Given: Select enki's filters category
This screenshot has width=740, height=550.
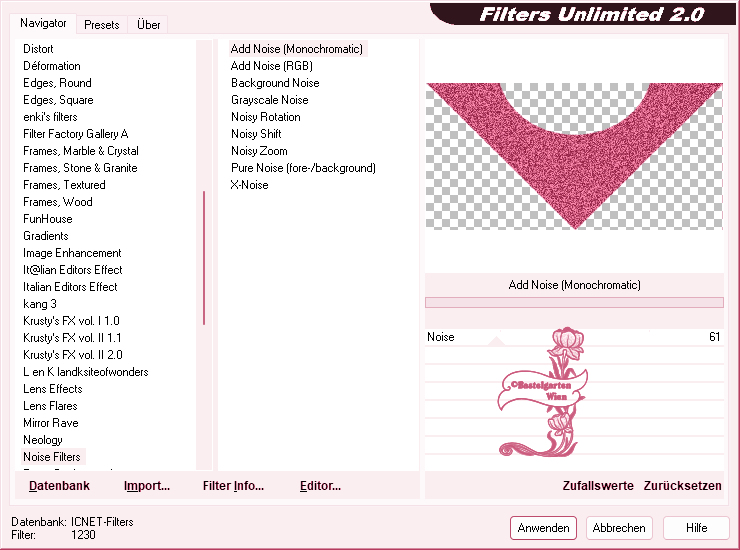Looking at the screenshot, I should pos(50,117).
